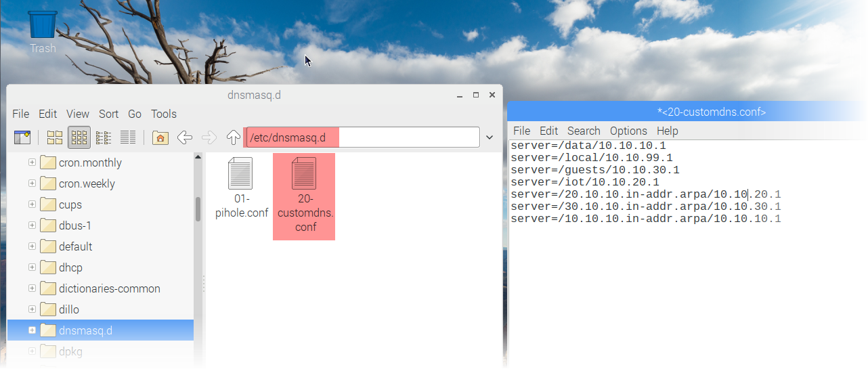Screen dimensions: 868x369
Task: Expand the cups folder node
Action: click(32, 204)
